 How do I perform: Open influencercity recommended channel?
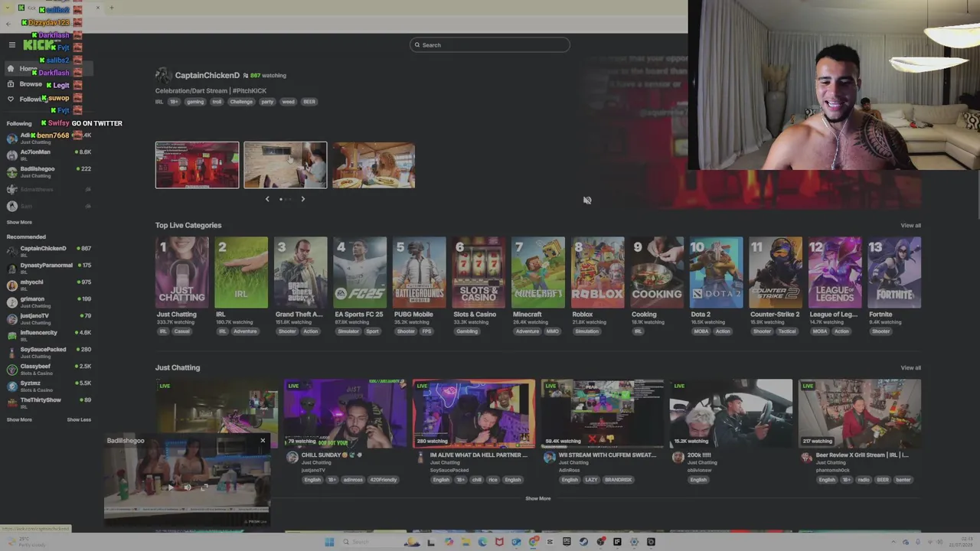pos(48,336)
